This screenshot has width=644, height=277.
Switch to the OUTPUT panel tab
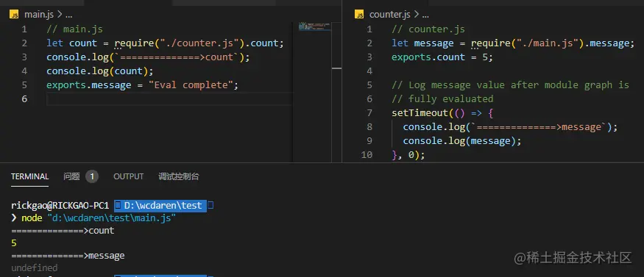pyautogui.click(x=129, y=176)
